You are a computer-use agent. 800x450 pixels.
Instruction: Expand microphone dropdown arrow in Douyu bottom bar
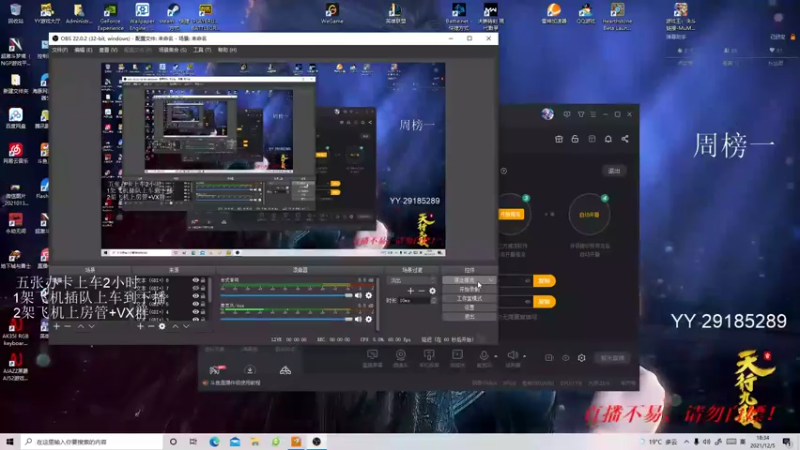(x=495, y=356)
